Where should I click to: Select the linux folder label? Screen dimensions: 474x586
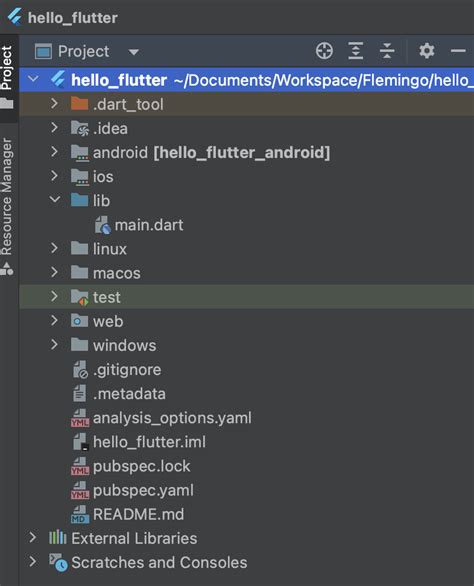tap(110, 249)
